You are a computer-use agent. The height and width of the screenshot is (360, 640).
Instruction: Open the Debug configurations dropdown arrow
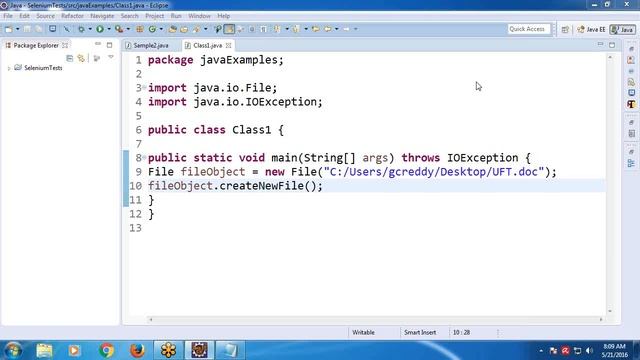point(90,29)
